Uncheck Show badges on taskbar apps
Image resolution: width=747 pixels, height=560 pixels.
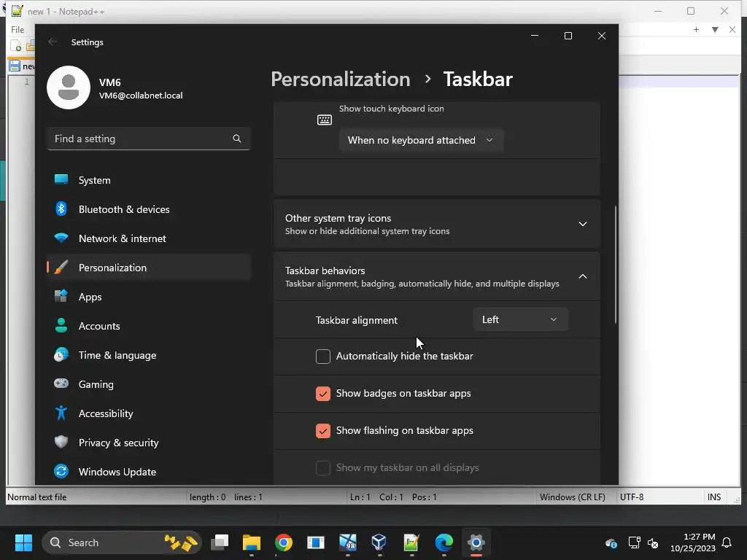pos(323,393)
